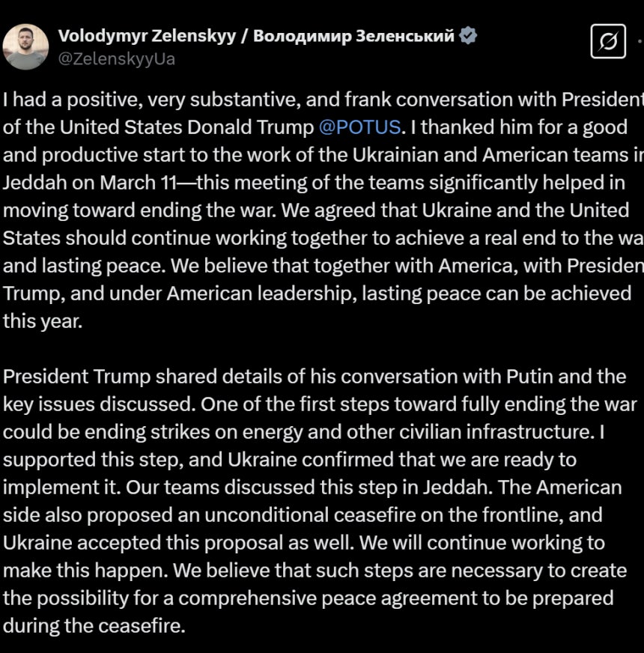This screenshot has height=653, width=644.
Task: Click the phrase 'moving toward ending the war'
Action: tap(139, 210)
